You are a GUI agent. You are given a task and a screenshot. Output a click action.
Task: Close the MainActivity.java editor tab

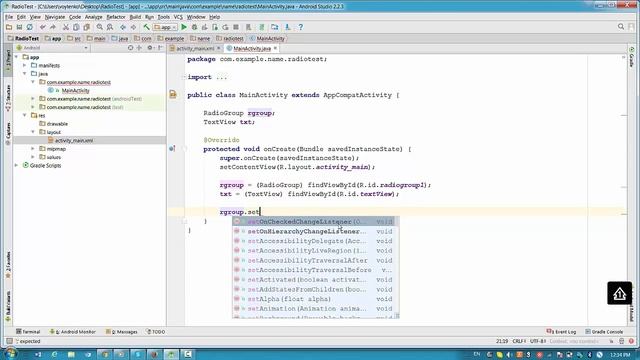click(x=276, y=48)
